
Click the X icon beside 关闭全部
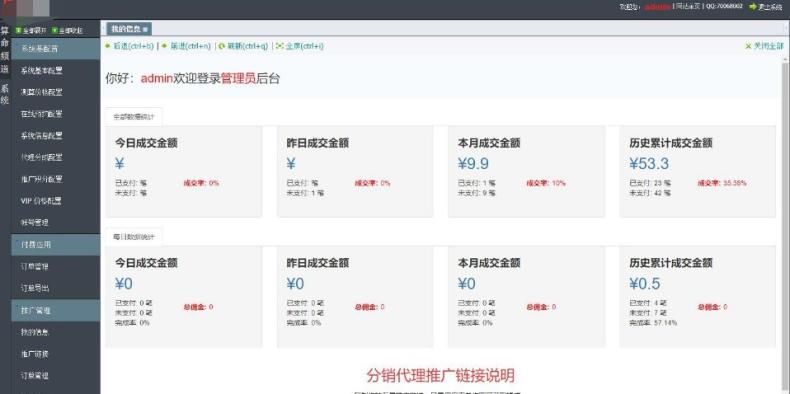tap(748, 46)
